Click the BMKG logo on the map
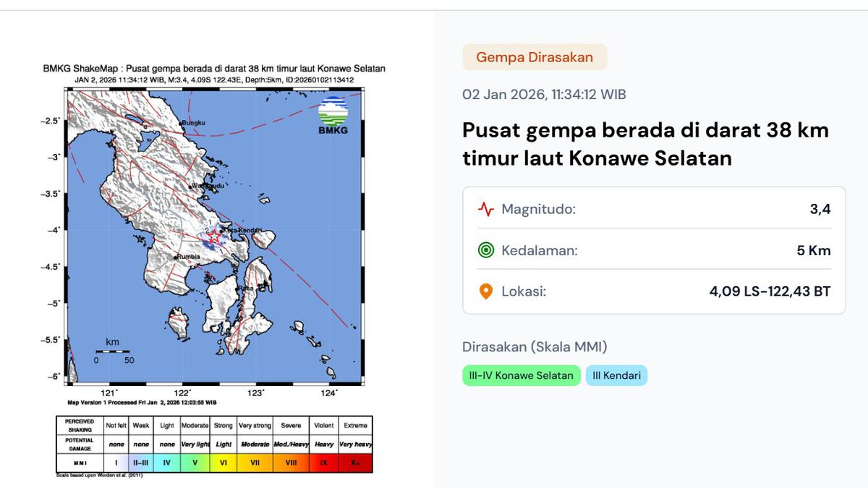868x488 pixels. tap(333, 116)
